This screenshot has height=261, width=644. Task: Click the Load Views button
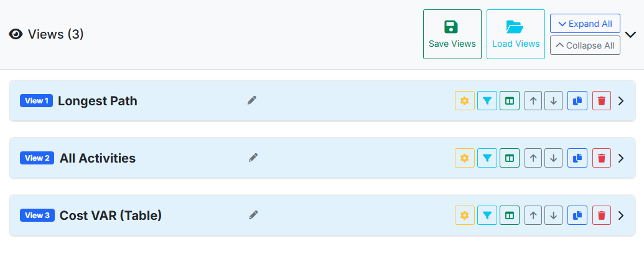click(x=516, y=34)
